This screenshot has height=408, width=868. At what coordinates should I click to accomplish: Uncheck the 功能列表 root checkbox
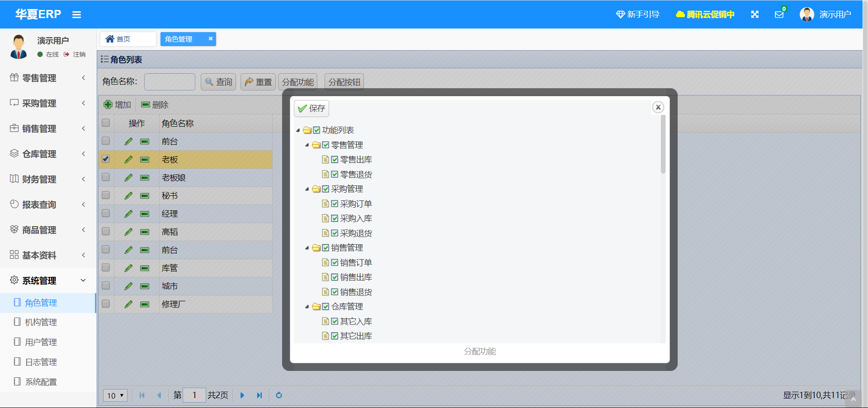(317, 130)
